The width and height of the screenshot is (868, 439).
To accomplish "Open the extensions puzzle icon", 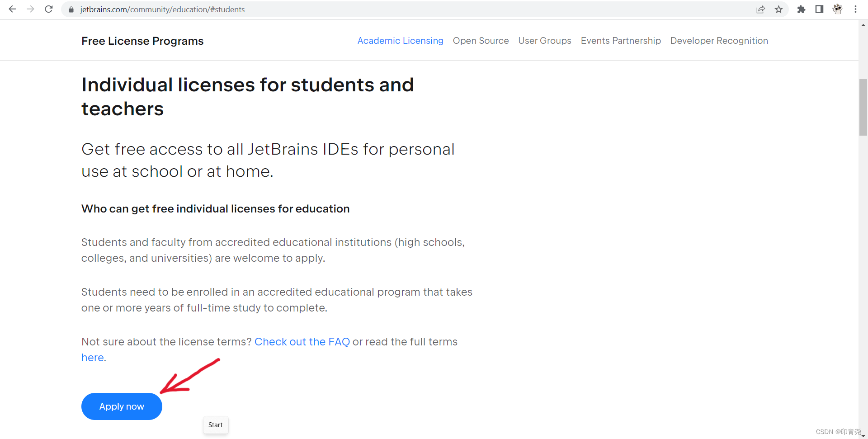I will click(x=801, y=9).
